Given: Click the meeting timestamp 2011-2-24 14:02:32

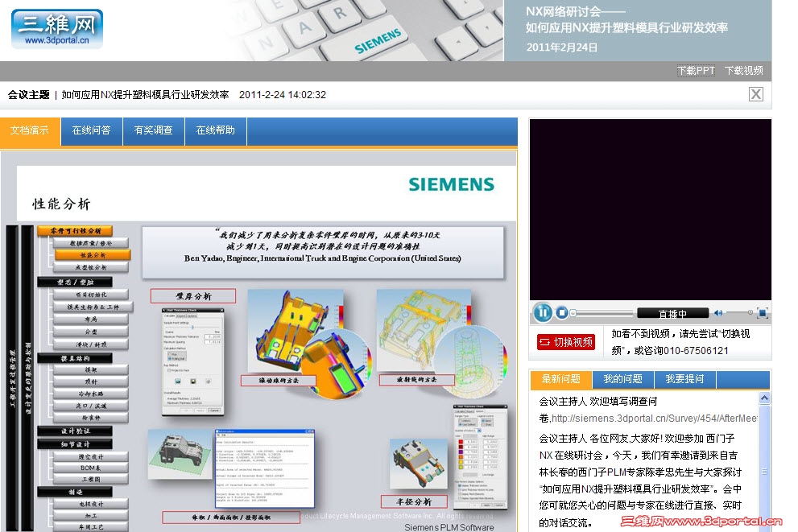Looking at the screenshot, I should click(283, 95).
